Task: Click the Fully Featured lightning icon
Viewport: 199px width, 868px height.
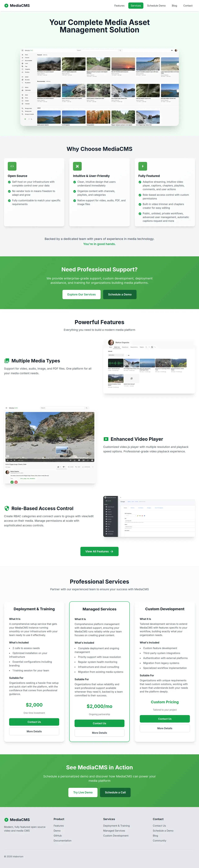Action: click(143, 166)
